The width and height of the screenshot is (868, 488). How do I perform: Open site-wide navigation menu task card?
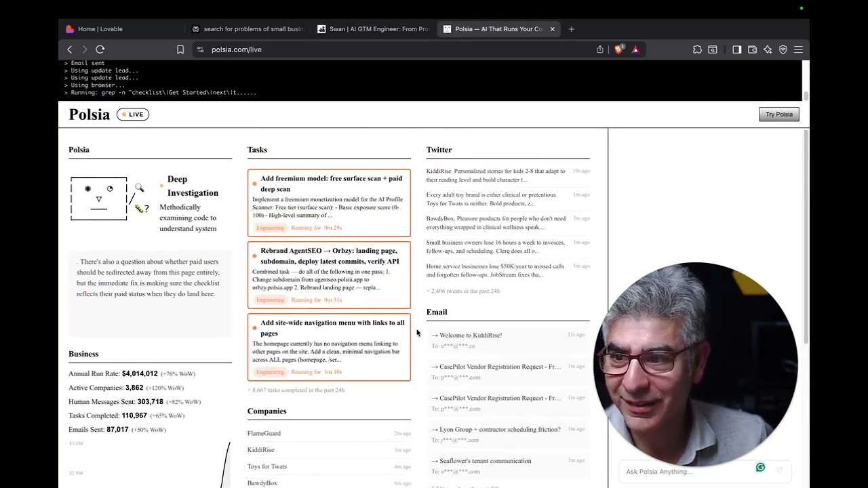click(329, 347)
